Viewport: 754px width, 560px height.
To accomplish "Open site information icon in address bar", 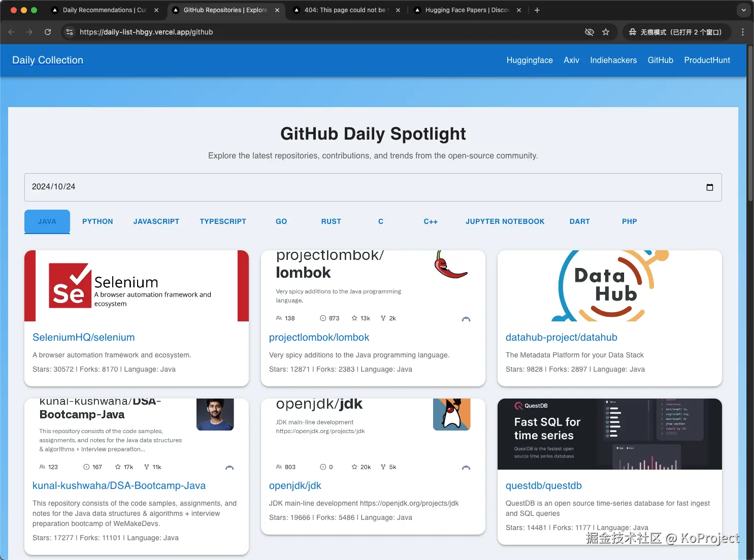I will coord(70,32).
